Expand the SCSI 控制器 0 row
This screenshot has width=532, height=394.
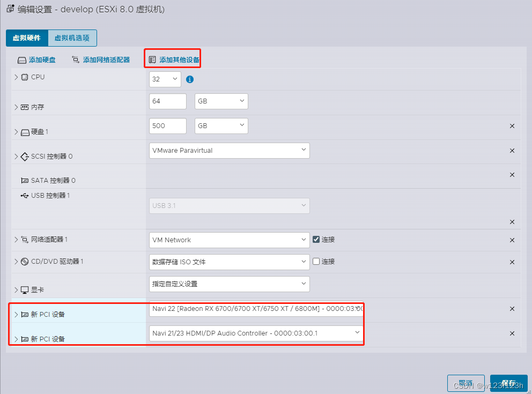click(x=16, y=157)
